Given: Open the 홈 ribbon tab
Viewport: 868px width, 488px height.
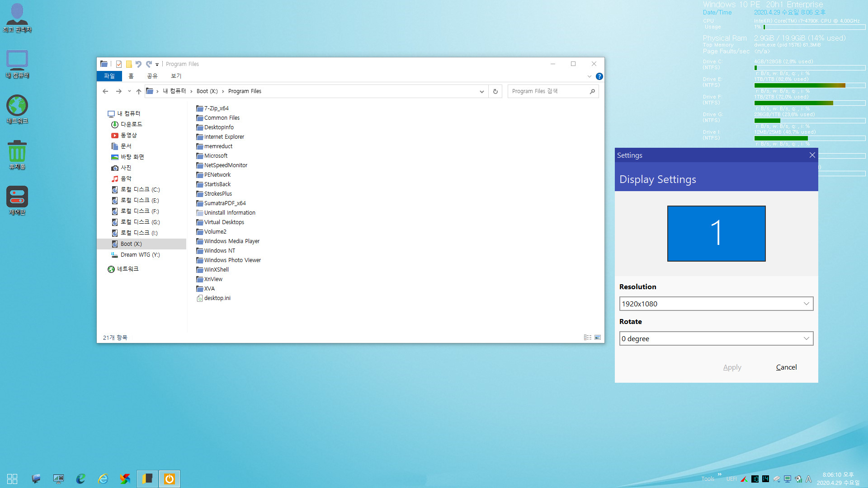Looking at the screenshot, I should coord(131,76).
